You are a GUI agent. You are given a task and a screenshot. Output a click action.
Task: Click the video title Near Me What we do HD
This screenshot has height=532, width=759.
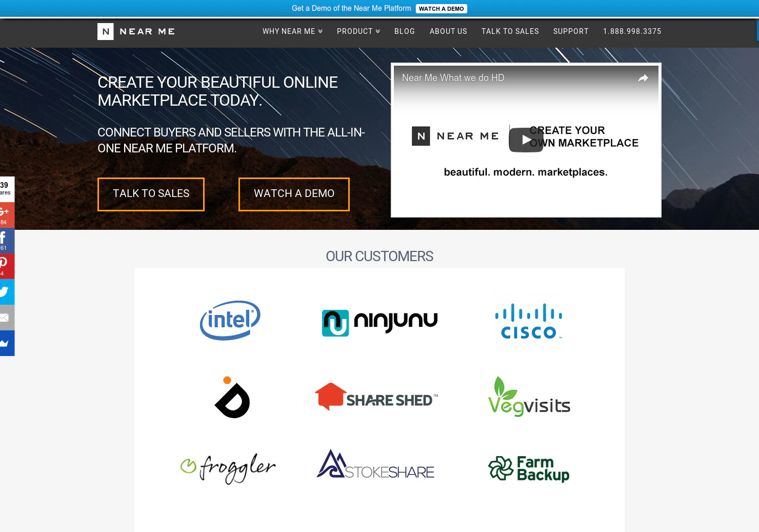coord(453,78)
